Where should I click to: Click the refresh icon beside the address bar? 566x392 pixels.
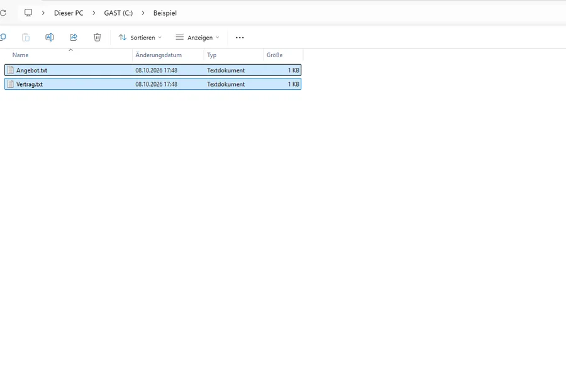pos(3,13)
